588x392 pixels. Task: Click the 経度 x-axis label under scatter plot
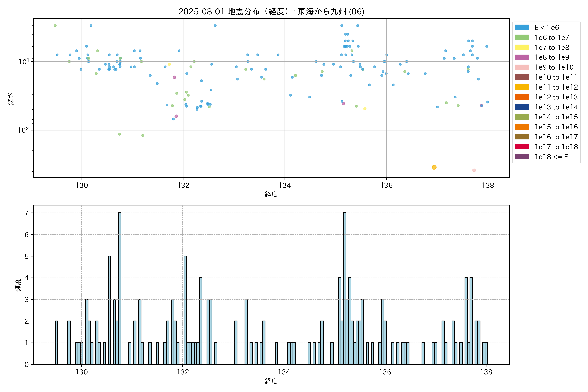(271, 194)
